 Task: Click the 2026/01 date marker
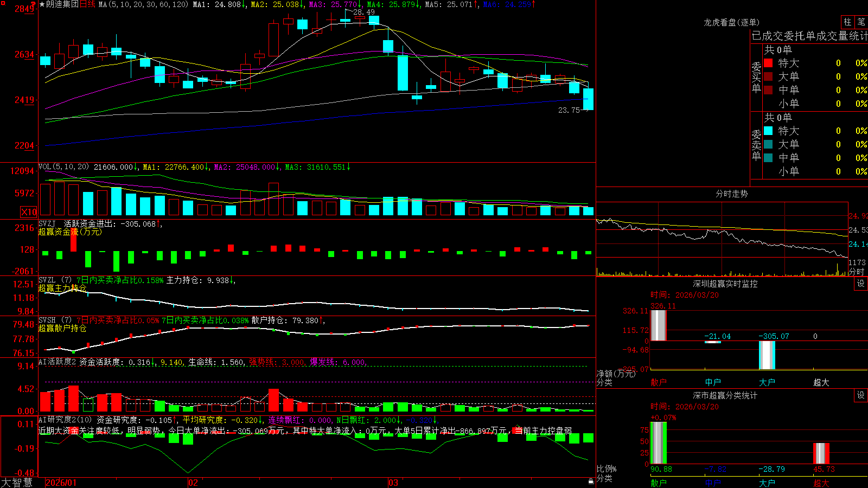tap(61, 483)
